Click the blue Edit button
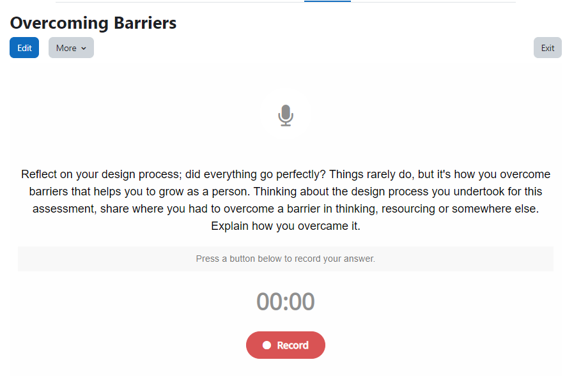The image size is (581, 392). pyautogui.click(x=24, y=48)
